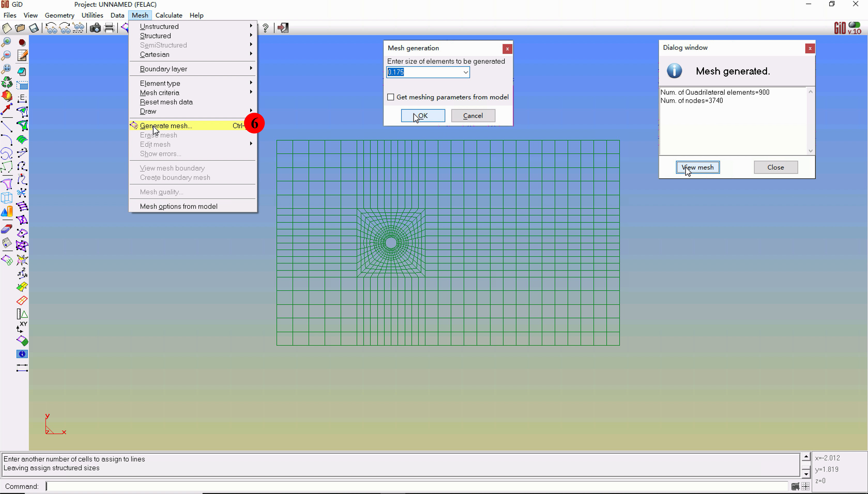Click the save floppy disk icon

34,28
